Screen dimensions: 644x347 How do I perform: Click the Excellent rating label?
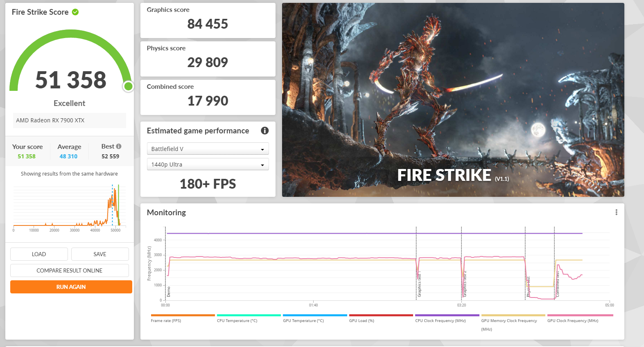click(x=70, y=104)
